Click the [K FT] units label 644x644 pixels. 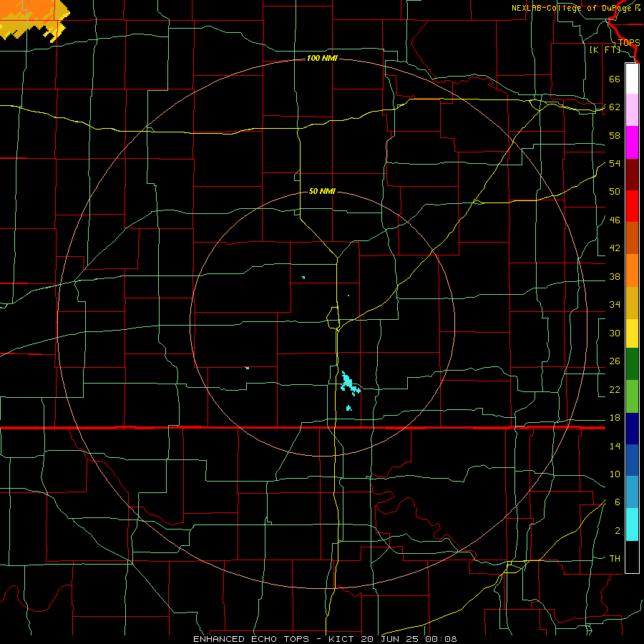[x=605, y=49]
